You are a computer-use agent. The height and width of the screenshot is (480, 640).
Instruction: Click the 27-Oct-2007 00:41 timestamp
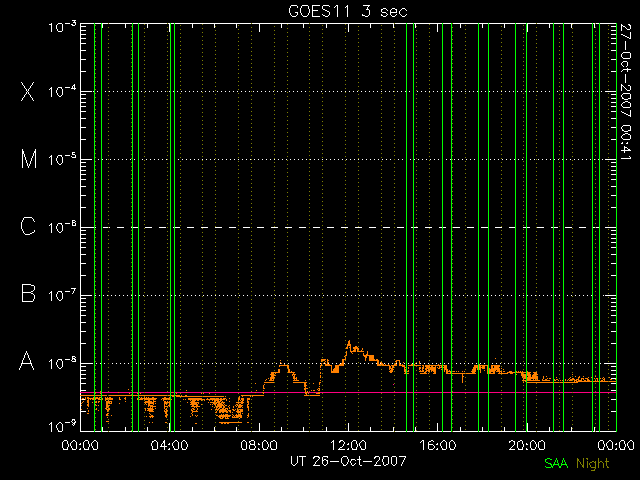(626, 92)
